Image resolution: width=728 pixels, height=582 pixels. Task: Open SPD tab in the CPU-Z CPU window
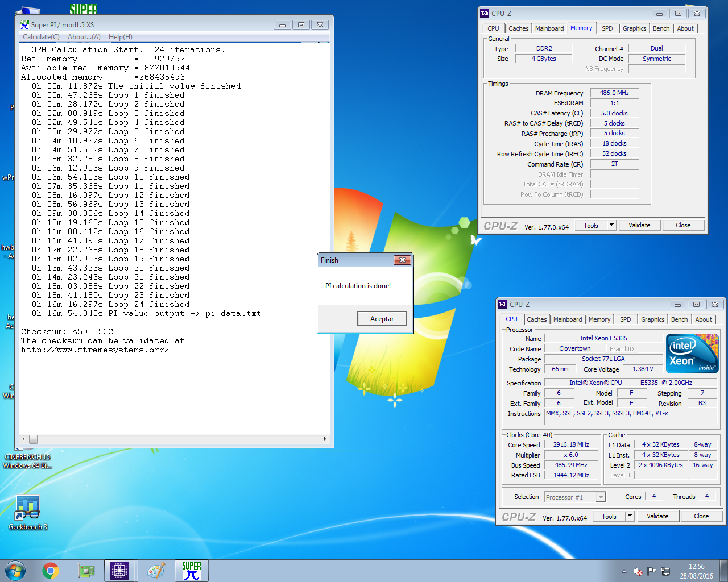(626, 319)
